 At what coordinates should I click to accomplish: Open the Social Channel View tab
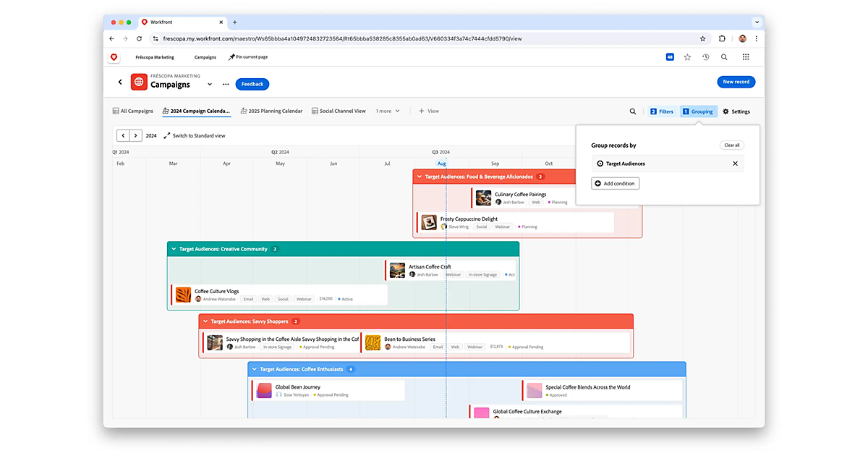pyautogui.click(x=339, y=111)
